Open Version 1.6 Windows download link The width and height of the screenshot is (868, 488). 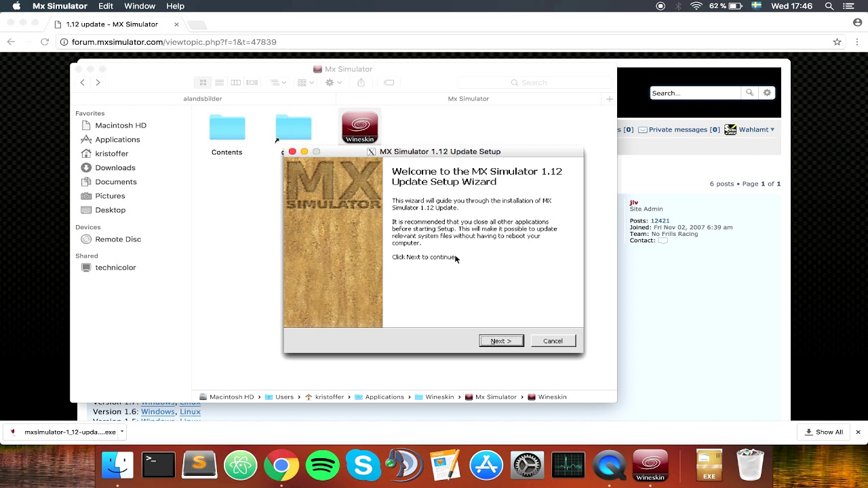click(x=158, y=411)
